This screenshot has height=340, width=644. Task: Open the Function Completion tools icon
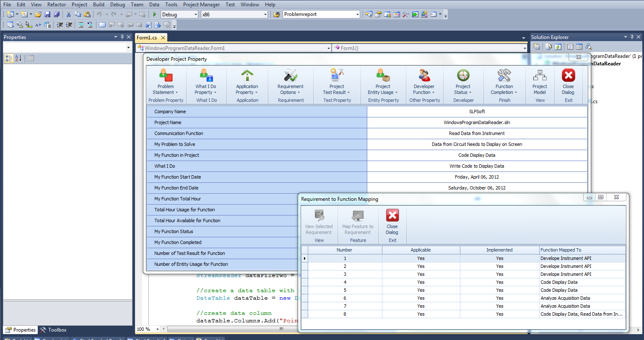[504, 75]
